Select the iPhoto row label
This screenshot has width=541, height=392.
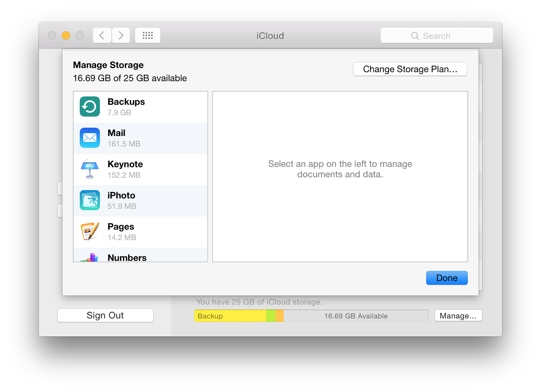(121, 195)
